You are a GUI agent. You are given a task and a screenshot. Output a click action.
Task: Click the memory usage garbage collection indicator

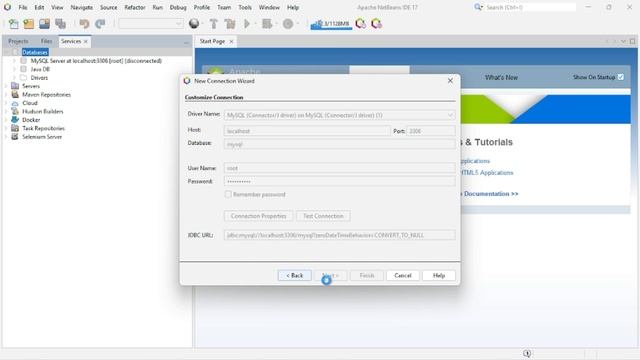point(331,24)
